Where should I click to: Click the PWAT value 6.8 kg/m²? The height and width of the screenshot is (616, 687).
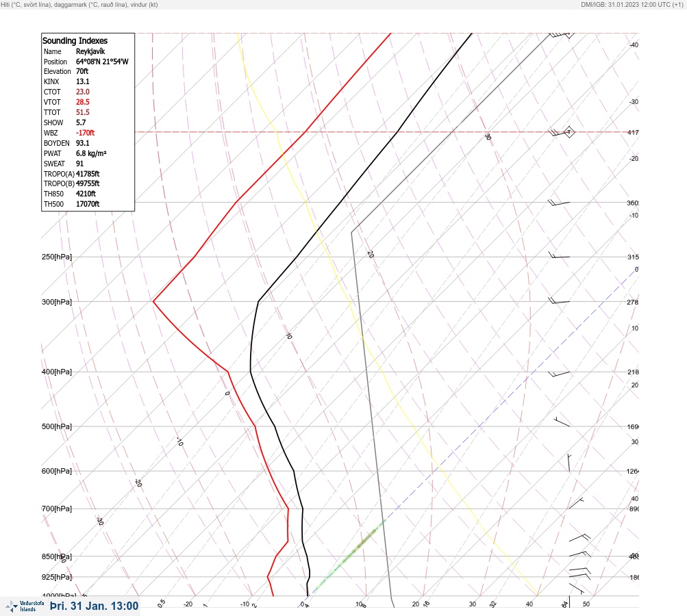tap(91, 153)
